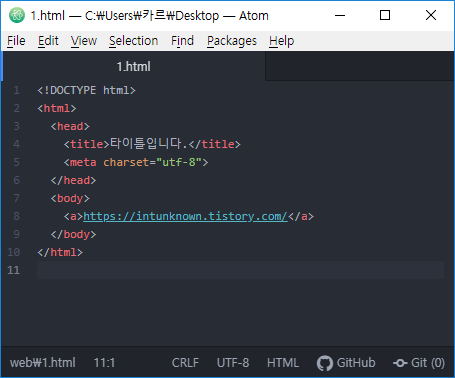Open the View menu

[x=84, y=41]
